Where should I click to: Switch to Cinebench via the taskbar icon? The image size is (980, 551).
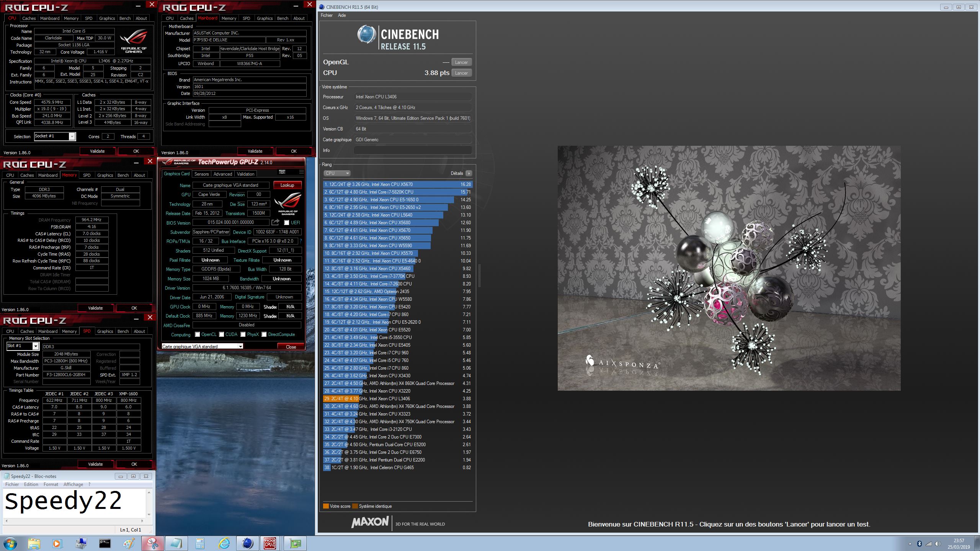(x=248, y=543)
